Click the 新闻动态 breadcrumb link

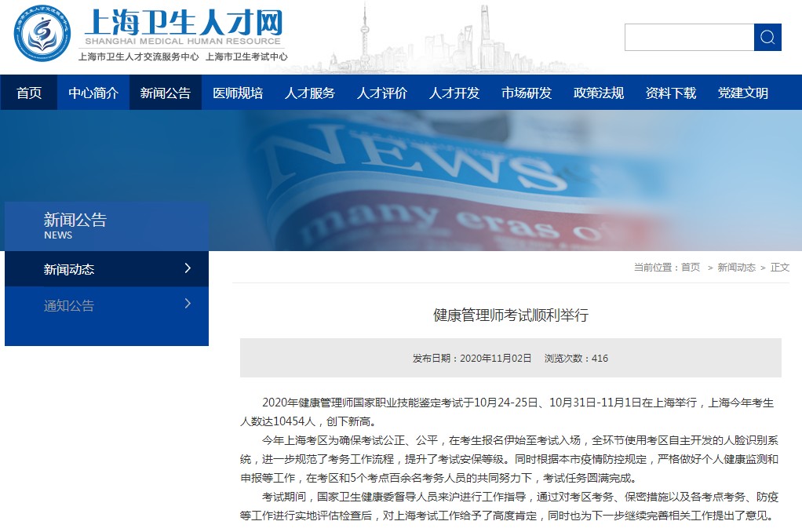tap(736, 268)
